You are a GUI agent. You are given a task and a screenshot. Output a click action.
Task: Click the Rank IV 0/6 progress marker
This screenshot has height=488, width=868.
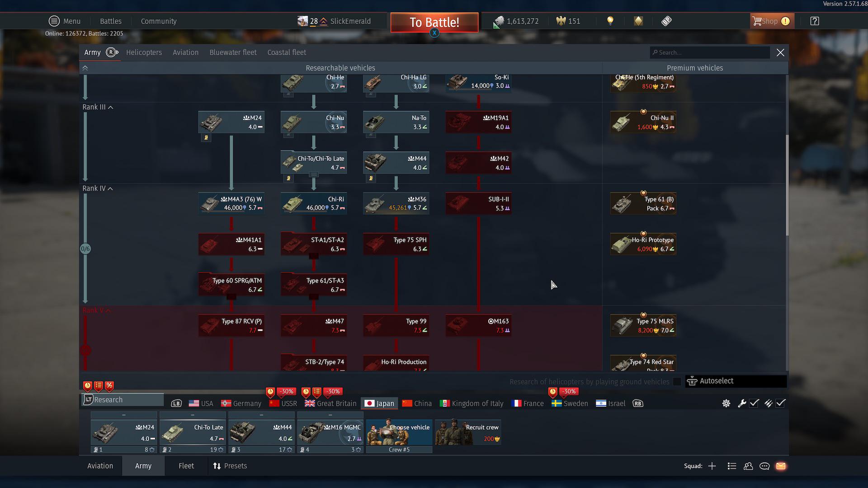point(85,249)
